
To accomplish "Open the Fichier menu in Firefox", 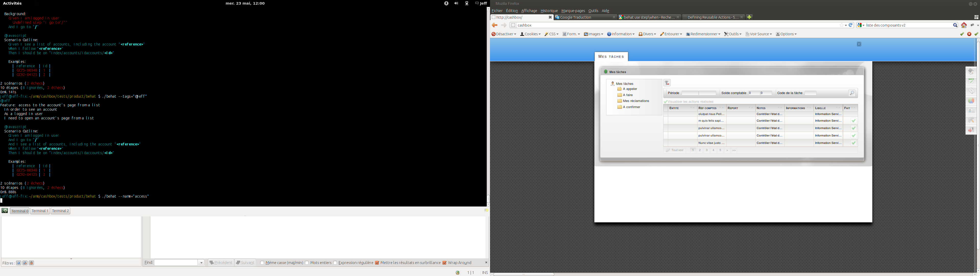I will (497, 11).
